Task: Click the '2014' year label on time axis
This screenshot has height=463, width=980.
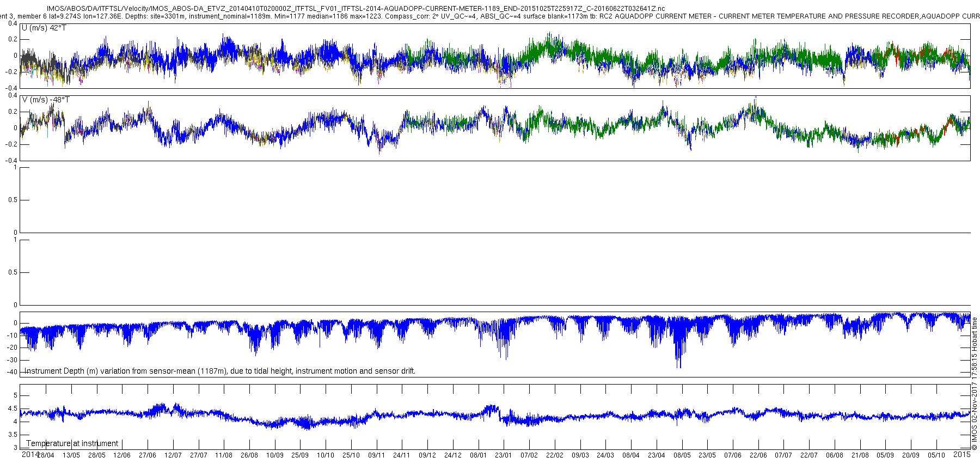Action: (30, 454)
